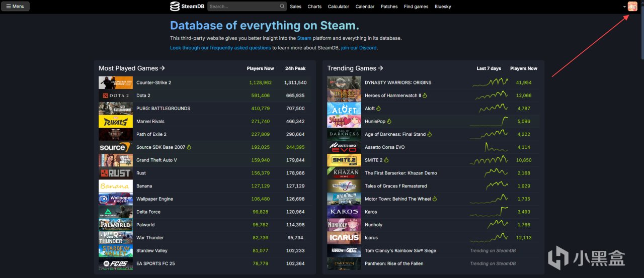The image size is (644, 278).
Task: Click Tom Clancy's Rainbow Six Siege title
Action: click(400, 251)
